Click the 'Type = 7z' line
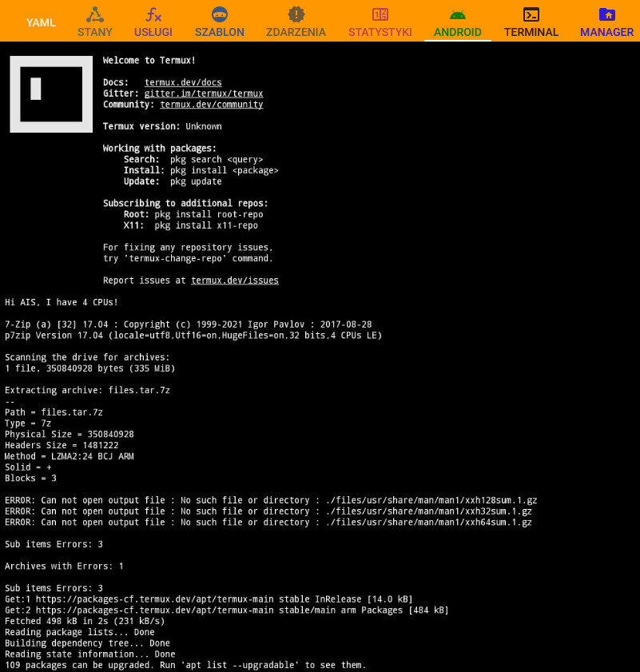 coord(28,423)
